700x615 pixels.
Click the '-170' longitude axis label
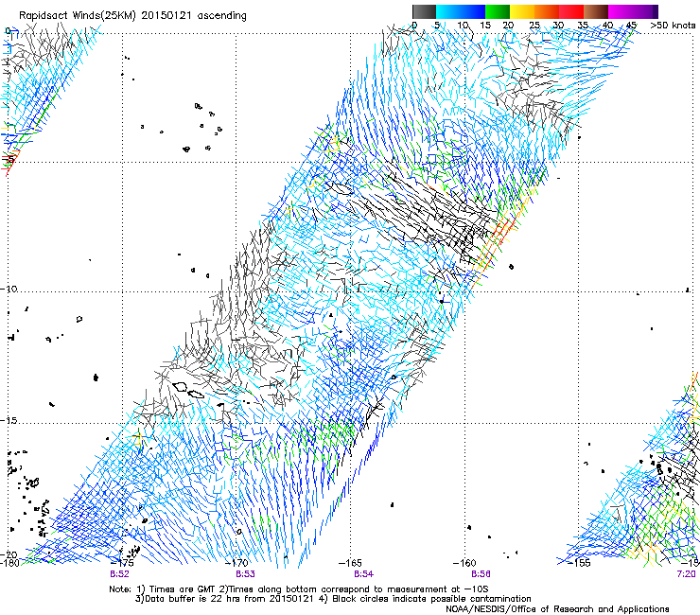pyautogui.click(x=237, y=563)
